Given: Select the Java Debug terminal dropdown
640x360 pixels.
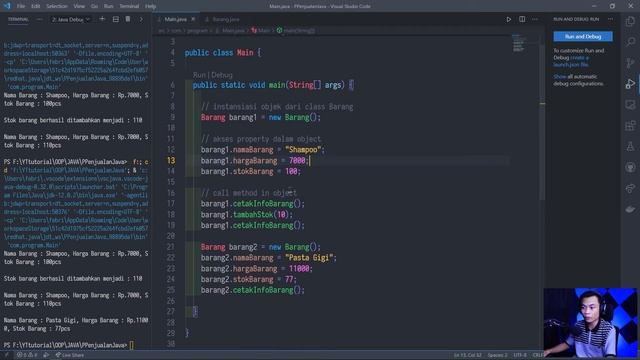Looking at the screenshot, I should point(70,19).
